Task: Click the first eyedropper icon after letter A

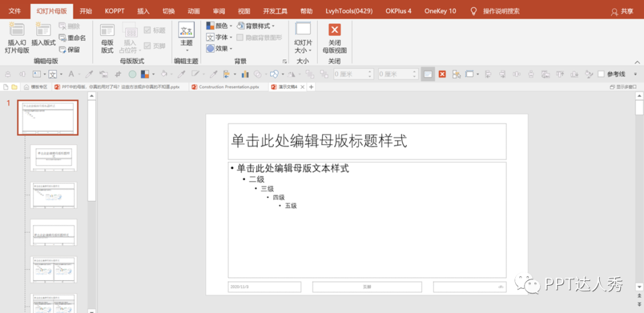Action: pos(88,75)
